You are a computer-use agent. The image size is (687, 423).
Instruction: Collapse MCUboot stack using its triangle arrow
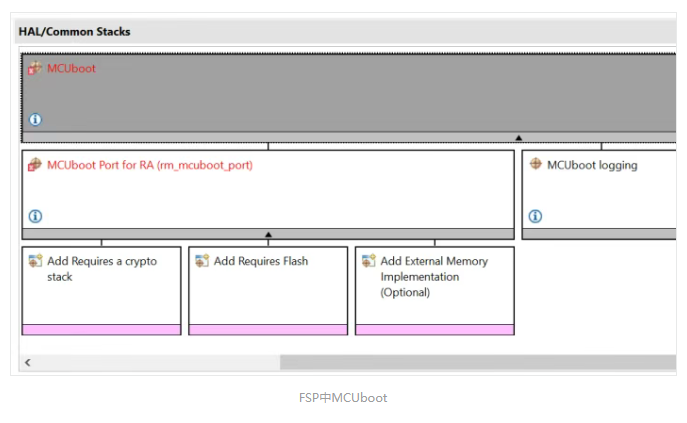point(519,138)
